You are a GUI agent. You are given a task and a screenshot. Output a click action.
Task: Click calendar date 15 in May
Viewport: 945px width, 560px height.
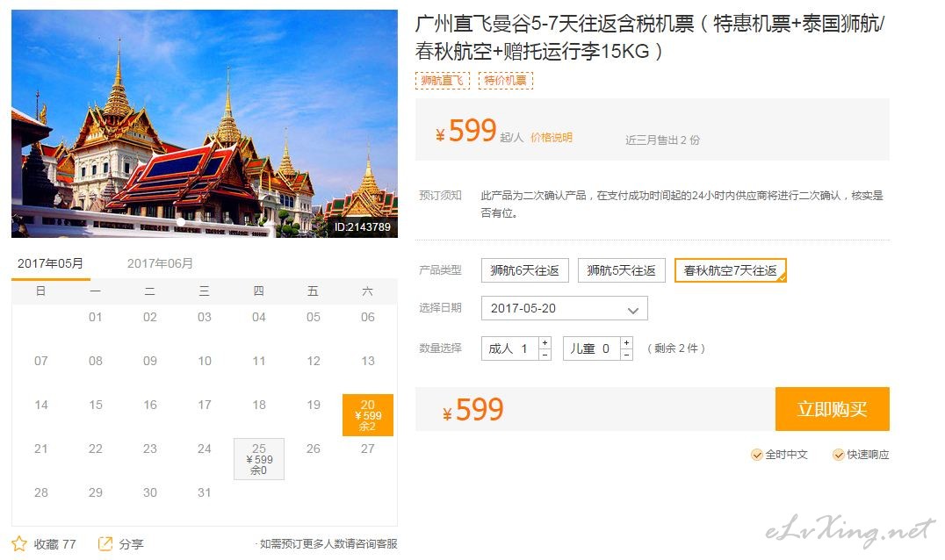point(95,406)
